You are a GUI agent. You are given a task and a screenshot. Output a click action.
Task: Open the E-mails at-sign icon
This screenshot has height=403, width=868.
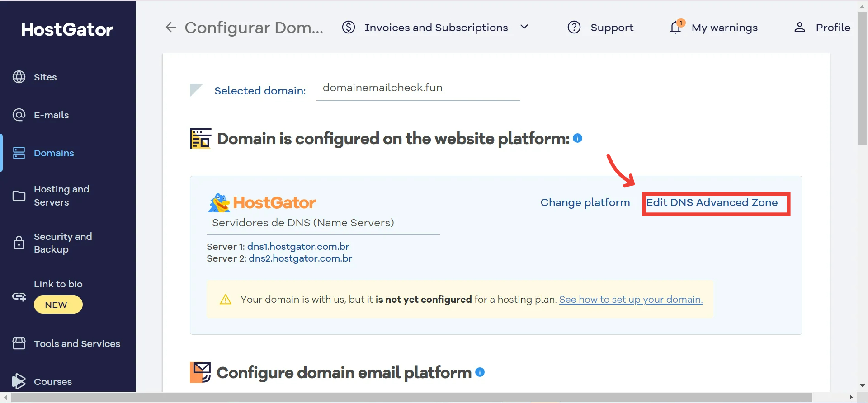pos(19,115)
